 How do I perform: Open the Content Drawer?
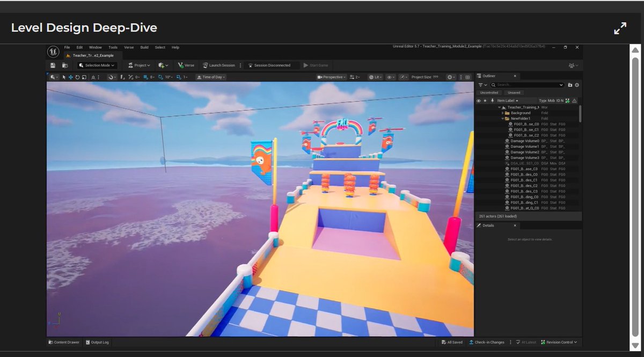[x=64, y=342]
